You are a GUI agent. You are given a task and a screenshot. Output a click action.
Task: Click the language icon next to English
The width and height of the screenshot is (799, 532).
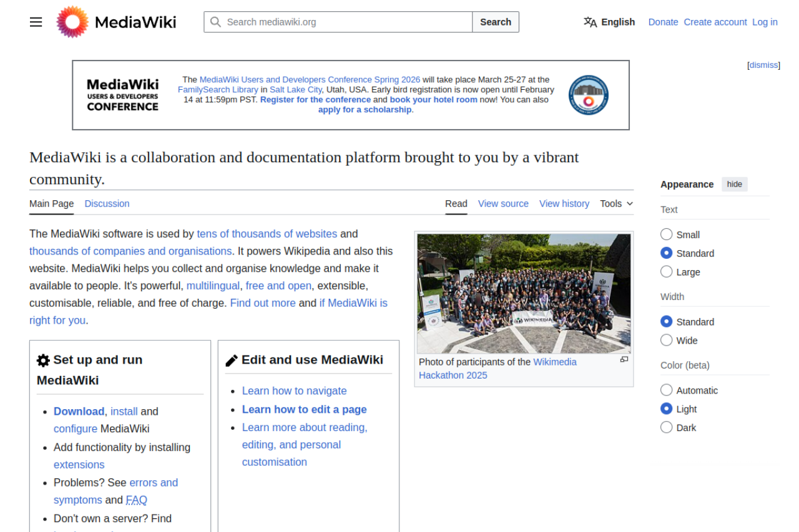click(x=589, y=21)
